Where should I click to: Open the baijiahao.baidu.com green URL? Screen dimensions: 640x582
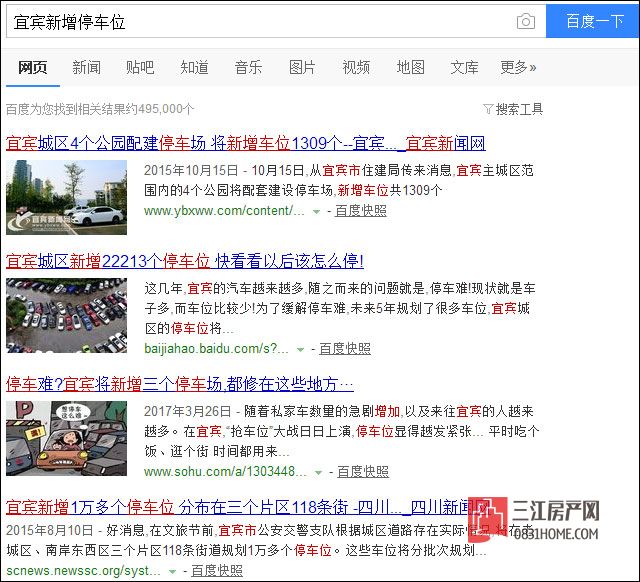click(x=216, y=349)
